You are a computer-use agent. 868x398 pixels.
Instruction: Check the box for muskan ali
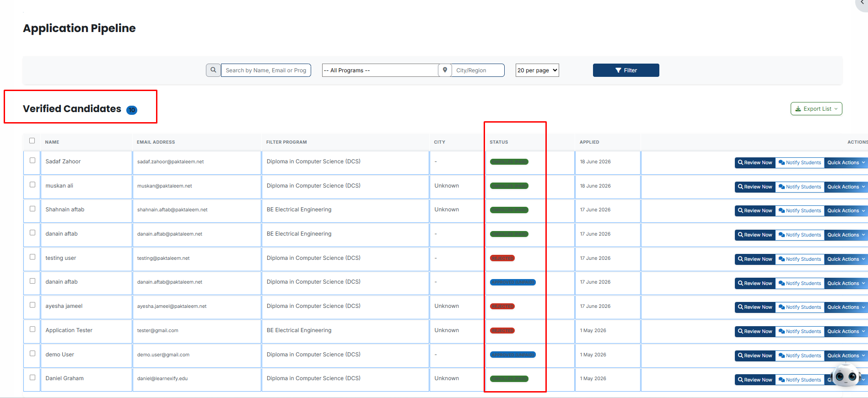pyautogui.click(x=32, y=185)
